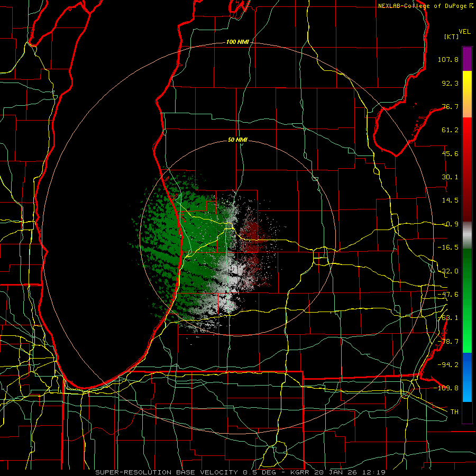Click the 100 NMI range ring label
Screen dimensions: 476x476
point(237,42)
